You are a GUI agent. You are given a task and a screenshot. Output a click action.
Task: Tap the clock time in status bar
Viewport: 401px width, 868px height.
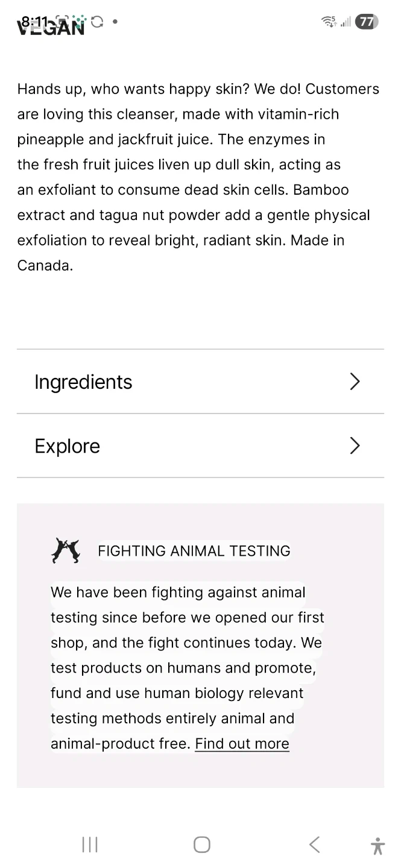pos(33,22)
